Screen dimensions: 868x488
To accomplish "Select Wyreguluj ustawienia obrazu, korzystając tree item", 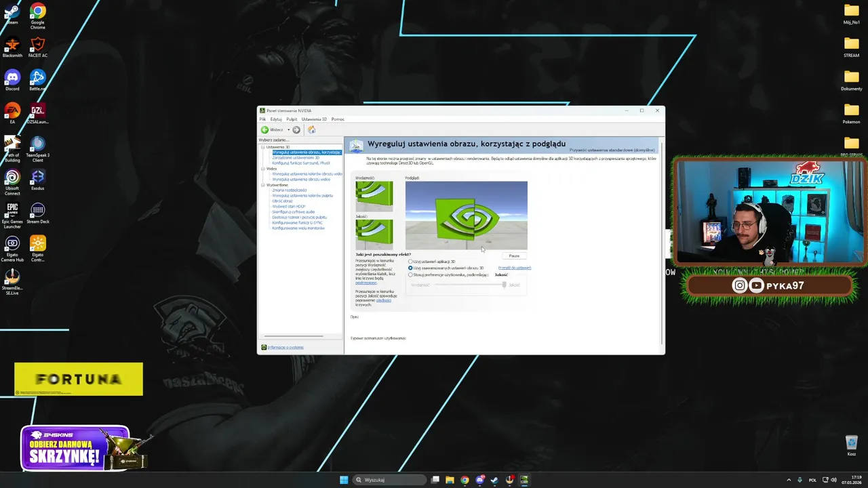I will pos(307,152).
